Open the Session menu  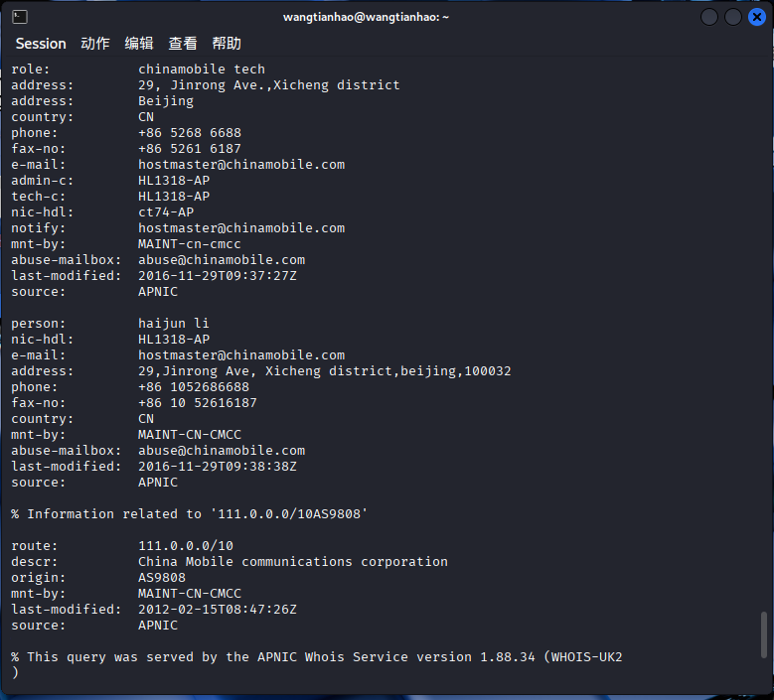point(41,44)
